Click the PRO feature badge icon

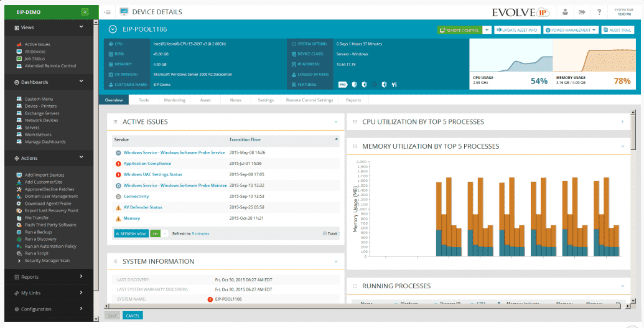[342, 84]
